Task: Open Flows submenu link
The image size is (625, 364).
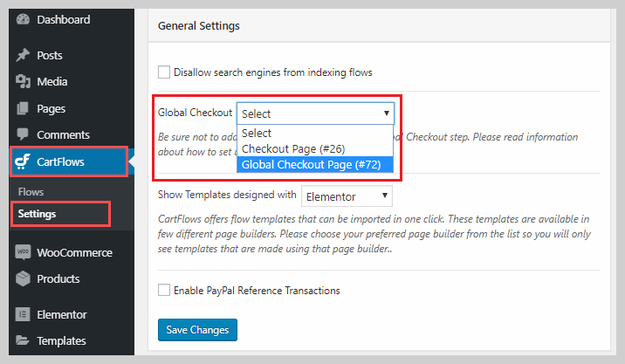Action: 31,192
